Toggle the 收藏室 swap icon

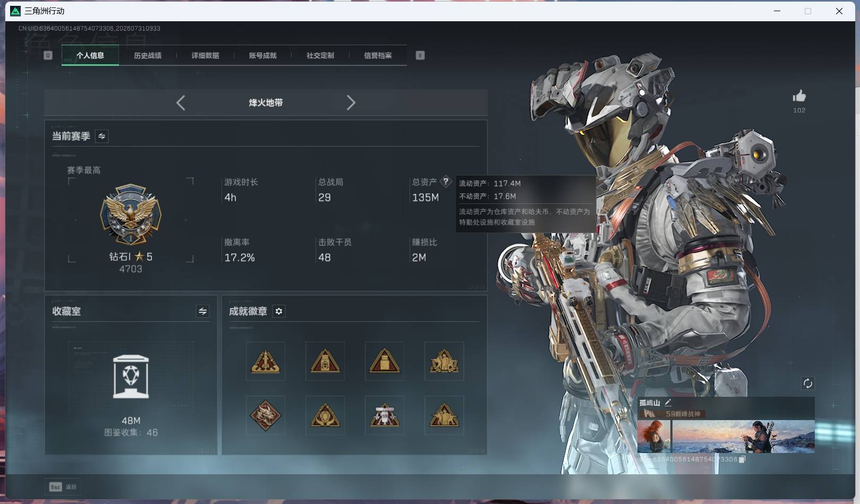(x=202, y=311)
